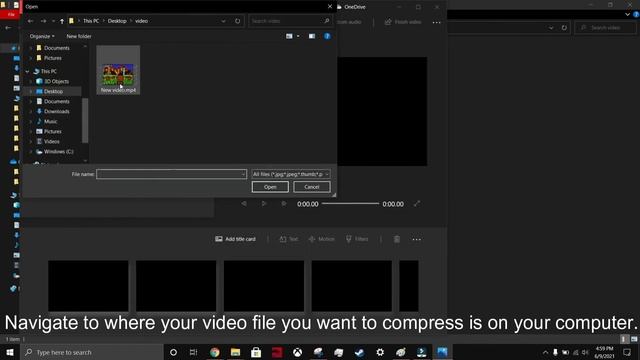
Task: Play the video preview
Action: (x=264, y=204)
